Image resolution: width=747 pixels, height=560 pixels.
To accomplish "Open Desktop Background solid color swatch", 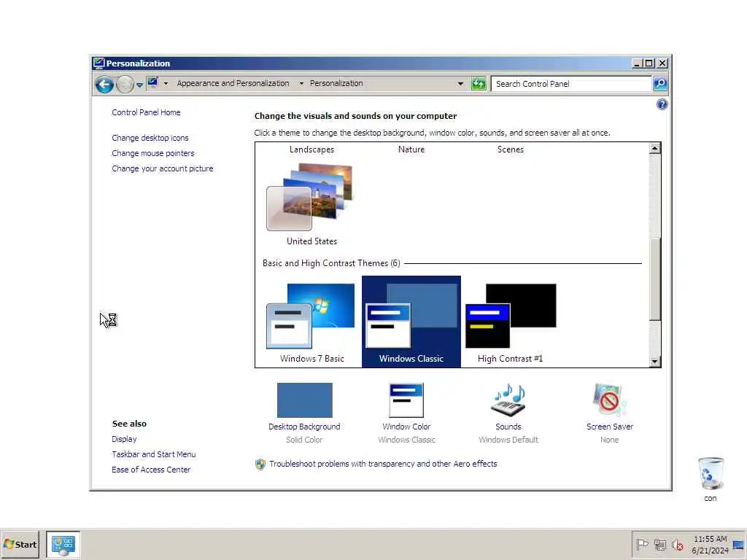I will (304, 400).
